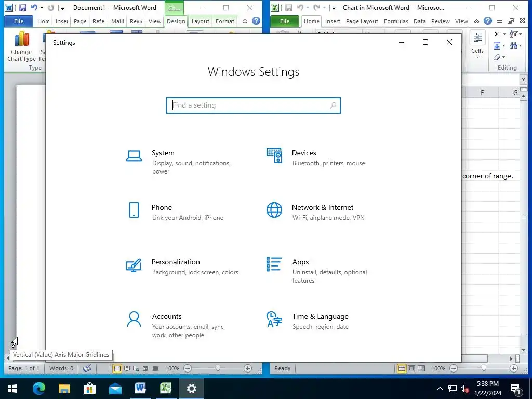532x399 pixels.
Task: Collapse the Word ribbon with caret
Action: 245,21
